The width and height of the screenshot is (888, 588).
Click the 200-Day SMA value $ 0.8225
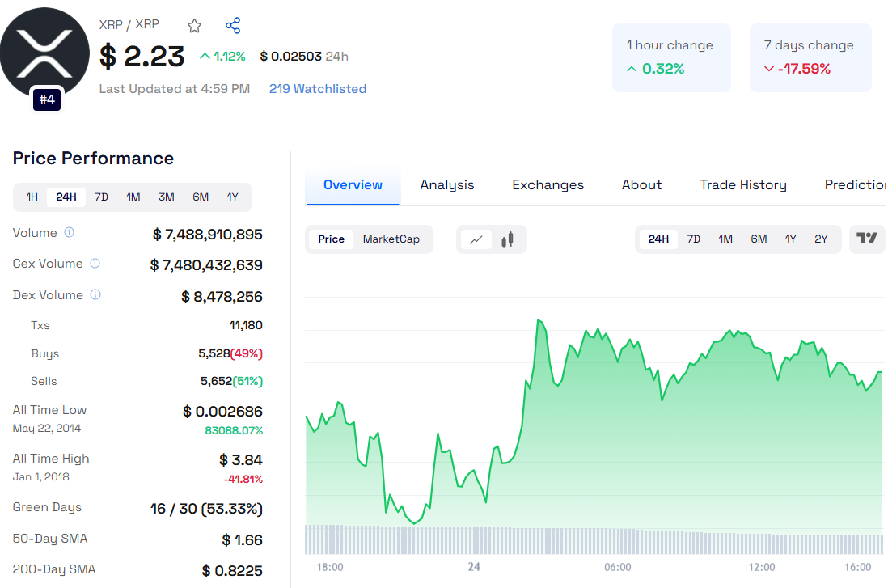click(x=232, y=571)
